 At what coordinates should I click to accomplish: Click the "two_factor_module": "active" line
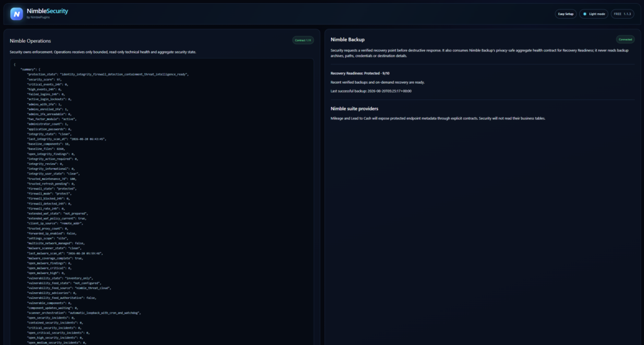point(52,119)
